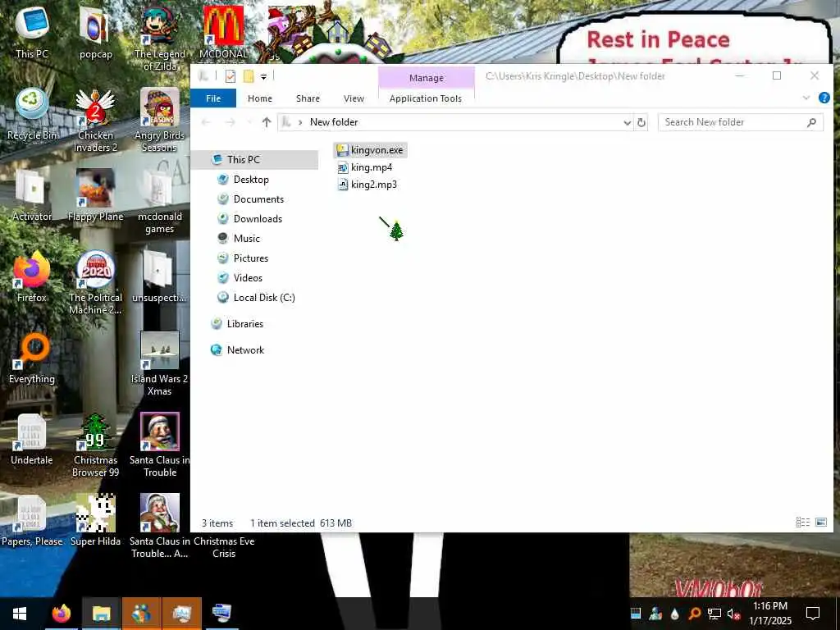Screen dimensions: 840x630
Task: Select The Legend of Zilda desktop icon
Action: click(160, 39)
